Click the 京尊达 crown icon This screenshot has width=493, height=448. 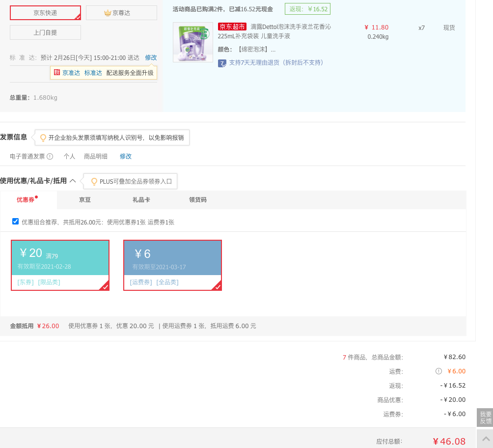click(108, 13)
